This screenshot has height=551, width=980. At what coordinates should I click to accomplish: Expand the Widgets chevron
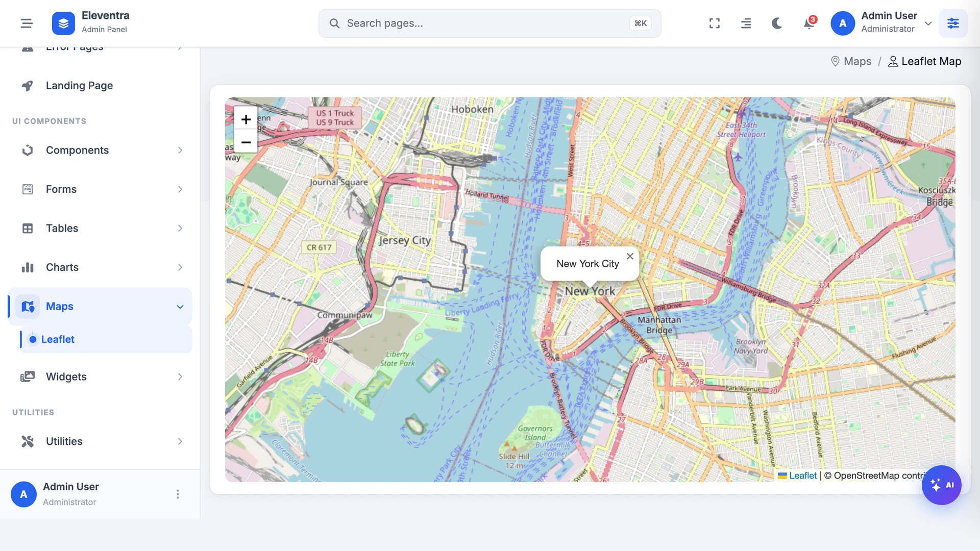180,377
